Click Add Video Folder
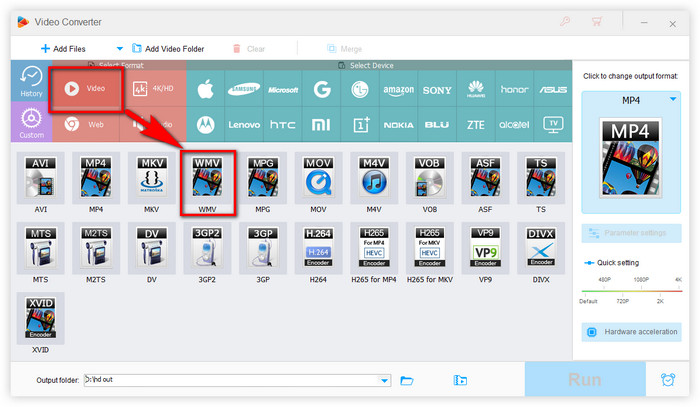Image resolution: width=700 pixels, height=407 pixels. tap(168, 49)
